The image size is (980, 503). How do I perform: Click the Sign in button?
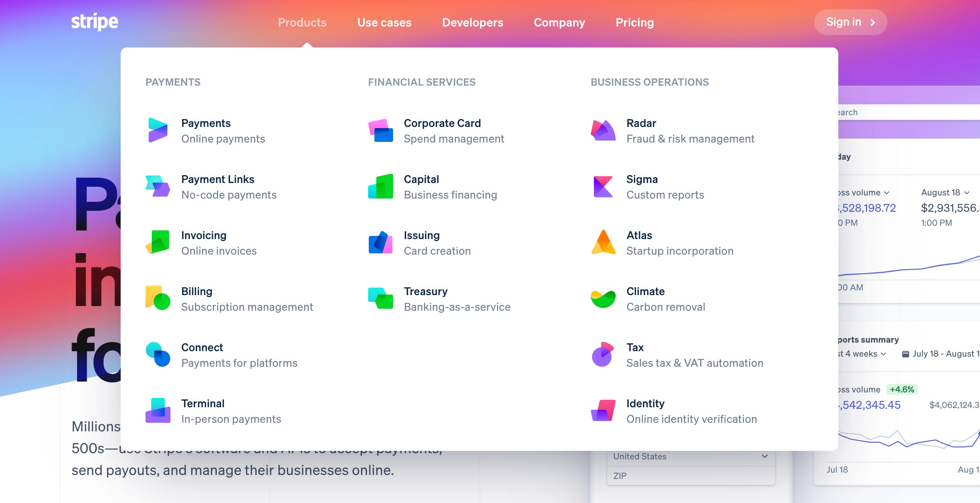850,22
